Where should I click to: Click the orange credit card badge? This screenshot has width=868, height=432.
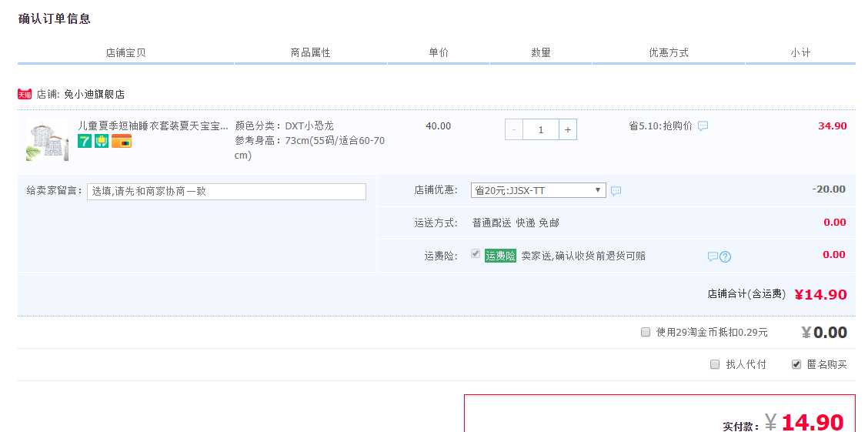122,141
